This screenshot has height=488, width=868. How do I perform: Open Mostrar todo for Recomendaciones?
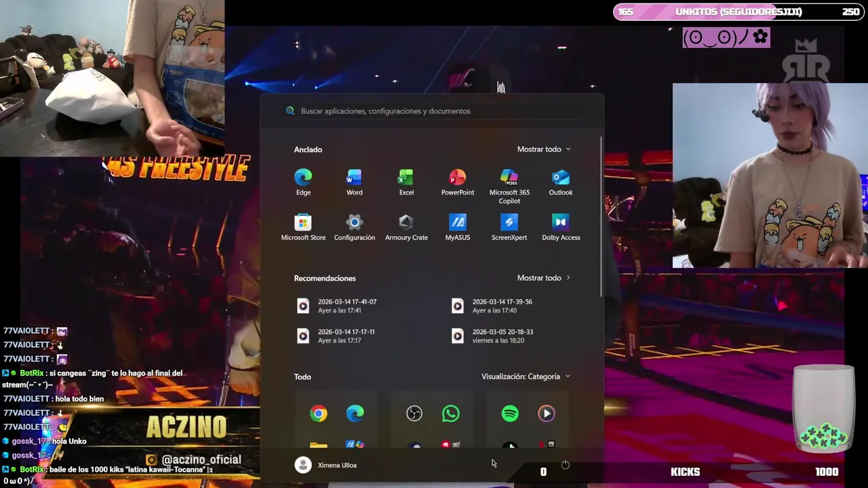point(544,278)
